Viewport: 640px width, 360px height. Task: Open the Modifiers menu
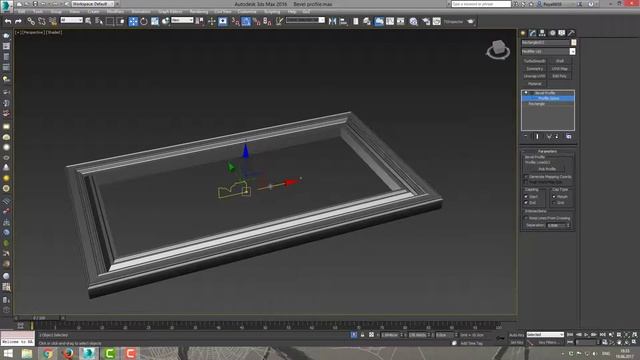pos(115,12)
